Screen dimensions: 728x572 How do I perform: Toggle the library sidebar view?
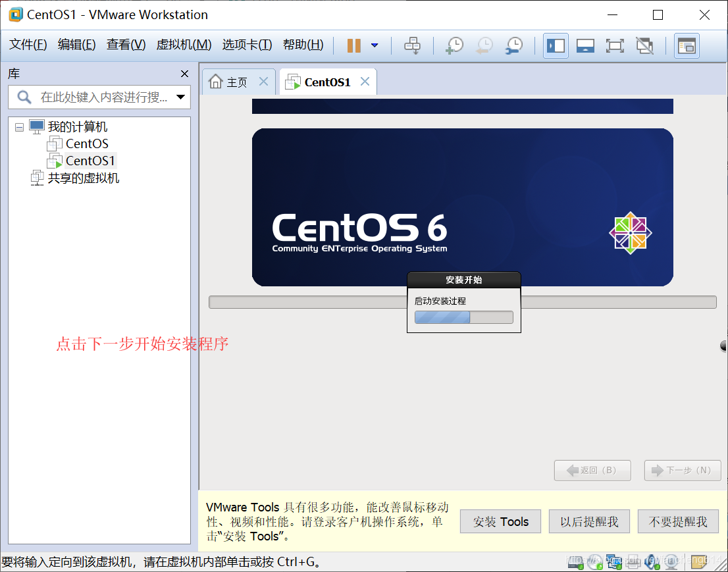coord(556,45)
